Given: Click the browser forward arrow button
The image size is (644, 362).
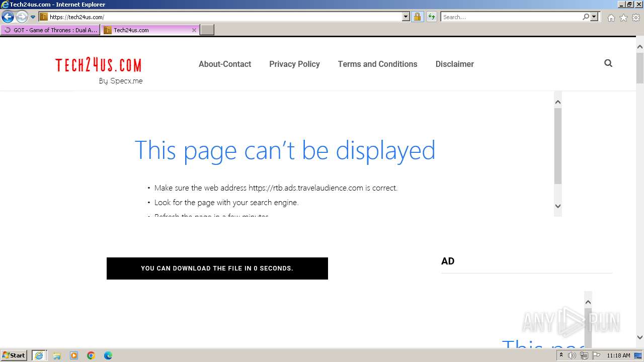Looking at the screenshot, I should (x=22, y=17).
